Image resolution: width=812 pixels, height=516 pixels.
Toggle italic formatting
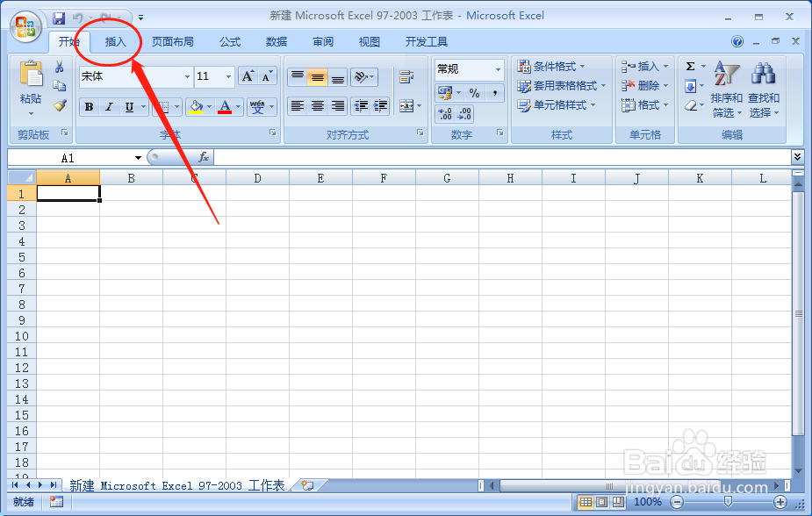[x=109, y=107]
